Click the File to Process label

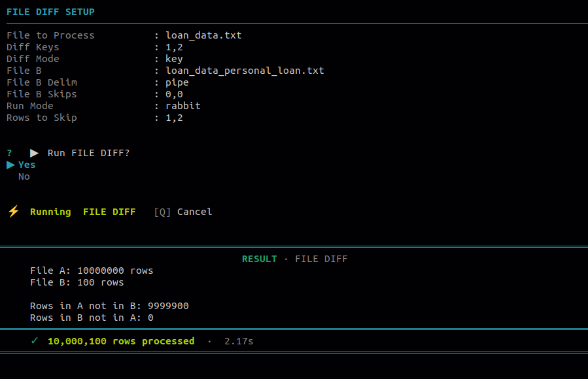(x=50, y=35)
